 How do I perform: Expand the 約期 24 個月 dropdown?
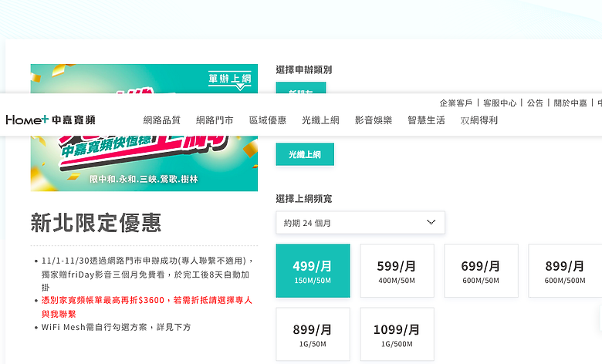point(360,222)
